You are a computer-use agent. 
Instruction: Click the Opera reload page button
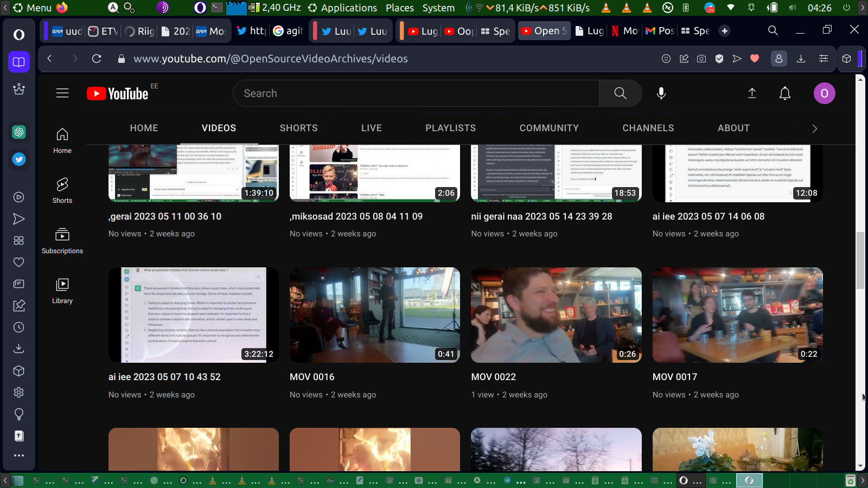(97, 59)
